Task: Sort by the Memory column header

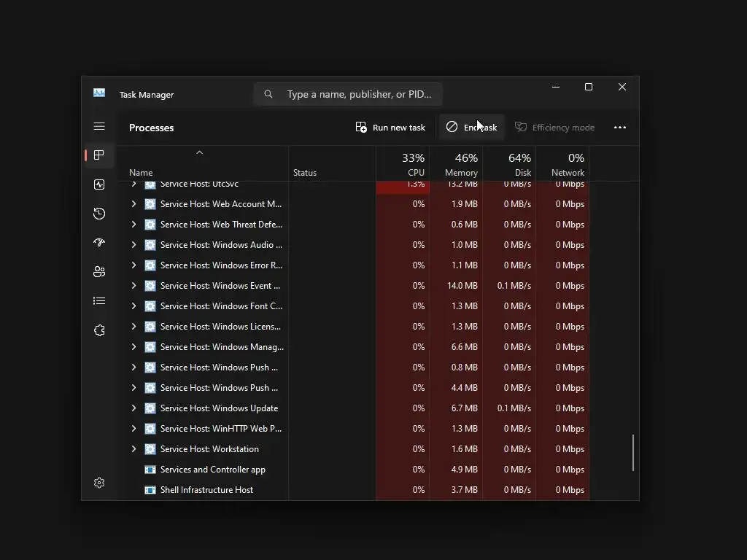Action: (x=456, y=163)
